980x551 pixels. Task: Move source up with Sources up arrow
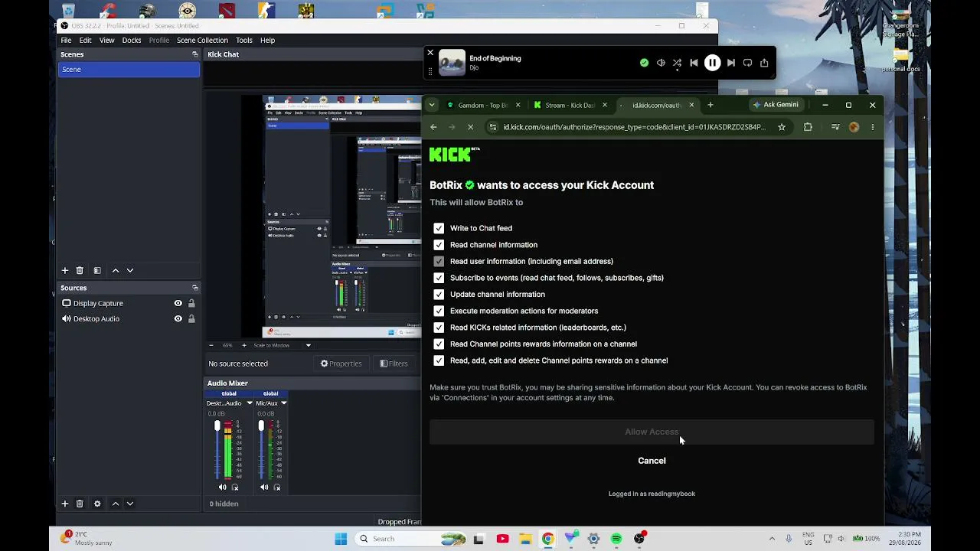pos(116,504)
